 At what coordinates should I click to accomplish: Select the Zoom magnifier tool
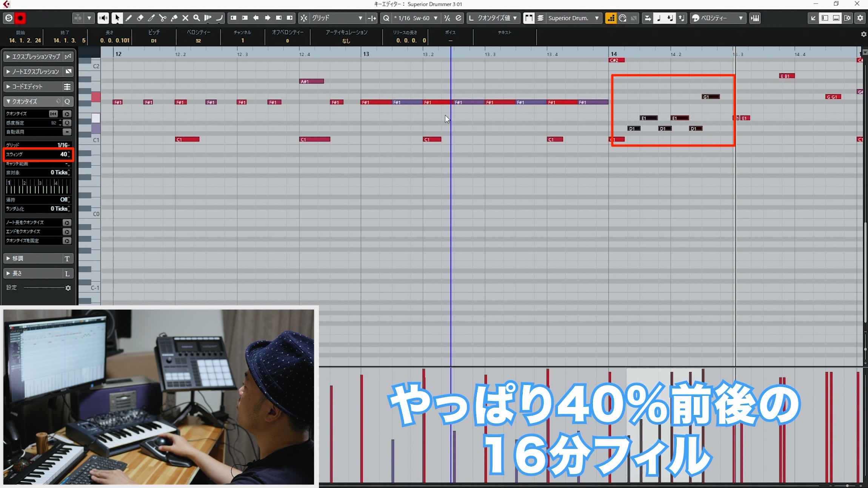(197, 18)
